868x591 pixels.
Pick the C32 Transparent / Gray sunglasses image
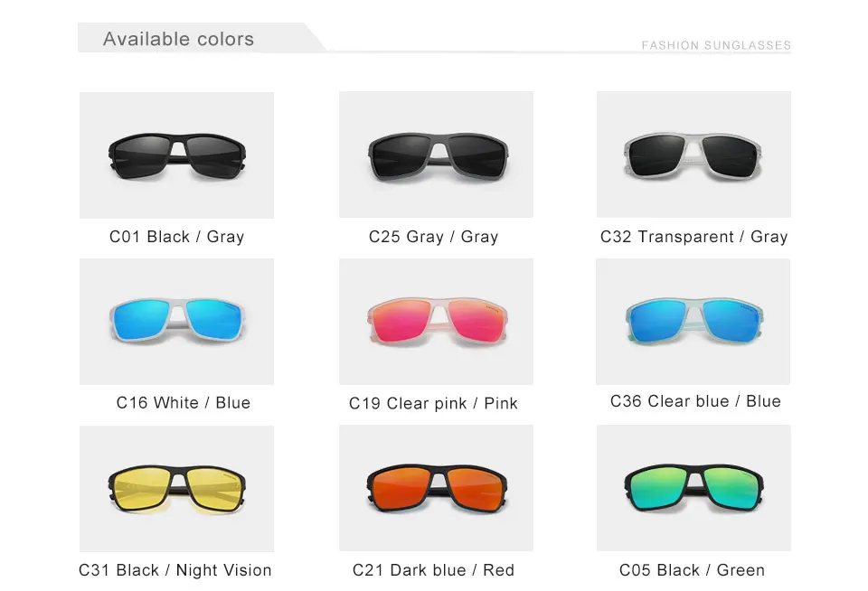click(x=693, y=155)
